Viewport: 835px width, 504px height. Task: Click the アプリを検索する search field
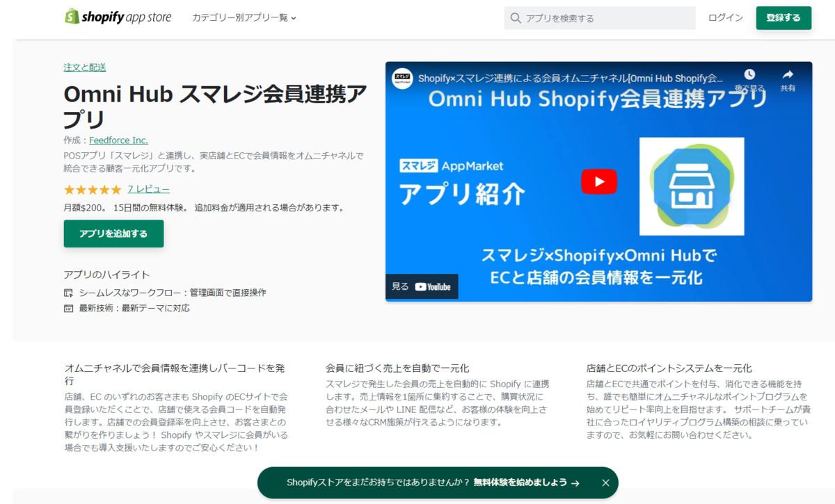pyautogui.click(x=600, y=18)
